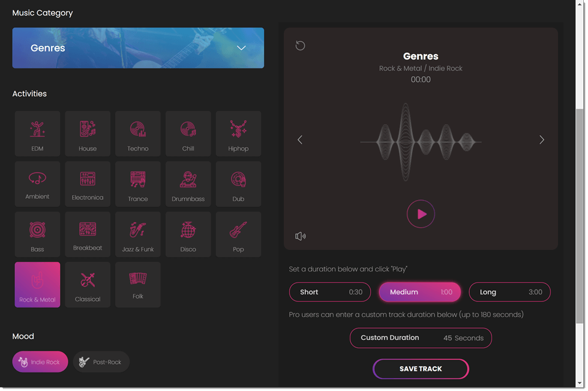This screenshot has height=391, width=588.
Task: Click the Custom Duration seconds field
Action: coord(462,338)
